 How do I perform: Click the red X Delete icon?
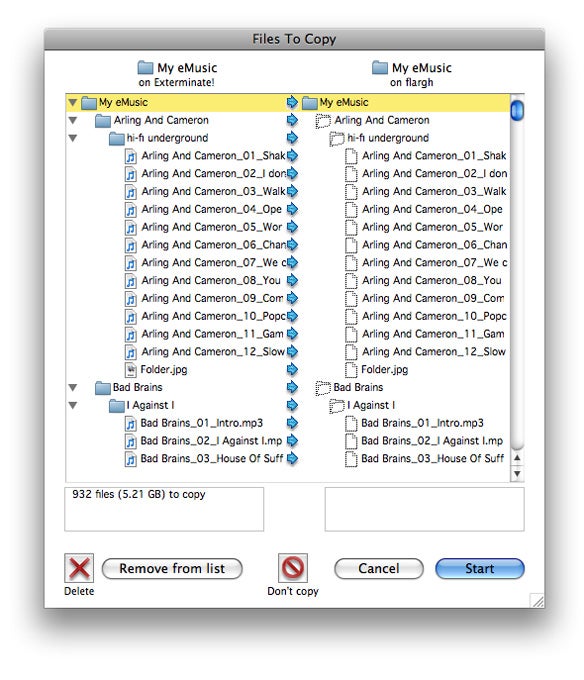[79, 568]
